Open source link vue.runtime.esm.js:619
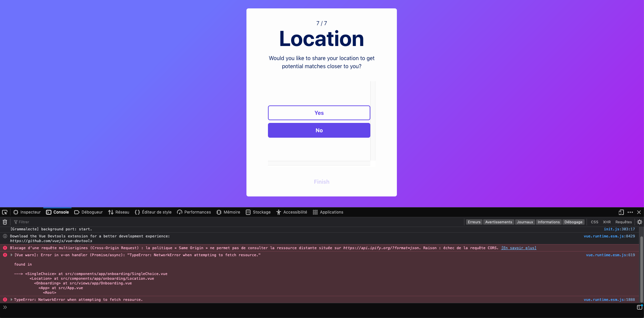Screen dimensions: 644x318 click(x=610, y=255)
